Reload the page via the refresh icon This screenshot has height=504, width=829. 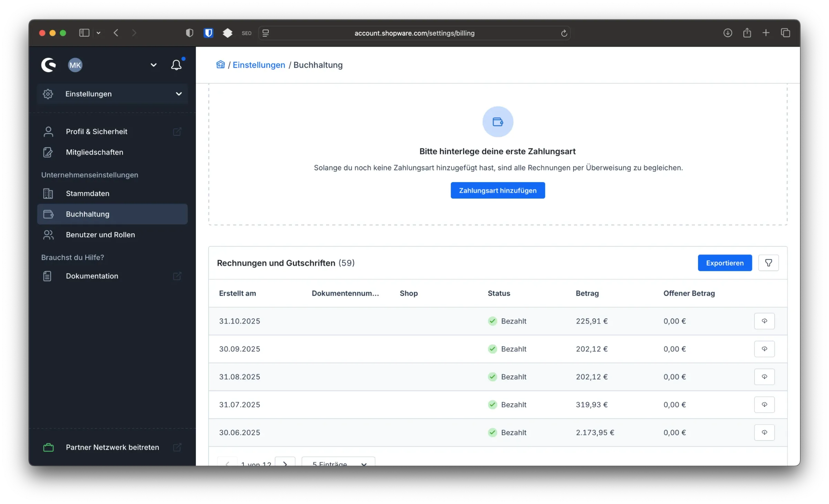coord(564,33)
